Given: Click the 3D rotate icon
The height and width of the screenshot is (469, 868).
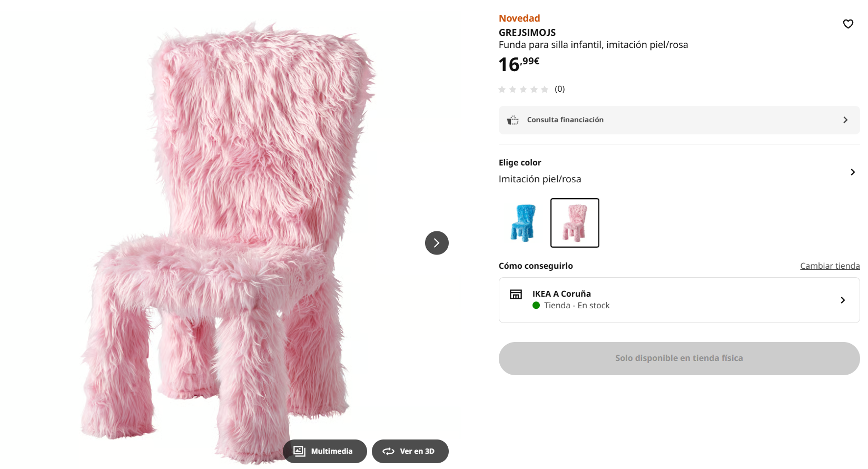Looking at the screenshot, I should pos(388,451).
